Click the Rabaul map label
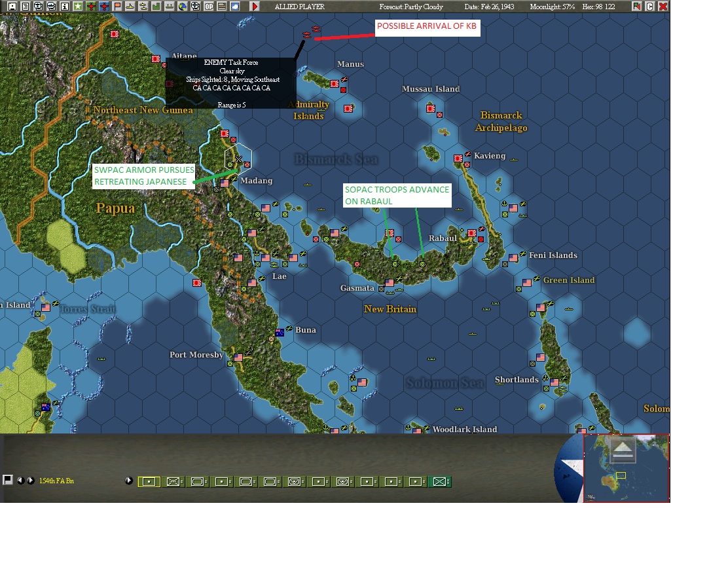709x588 pixels. pyautogui.click(x=443, y=238)
